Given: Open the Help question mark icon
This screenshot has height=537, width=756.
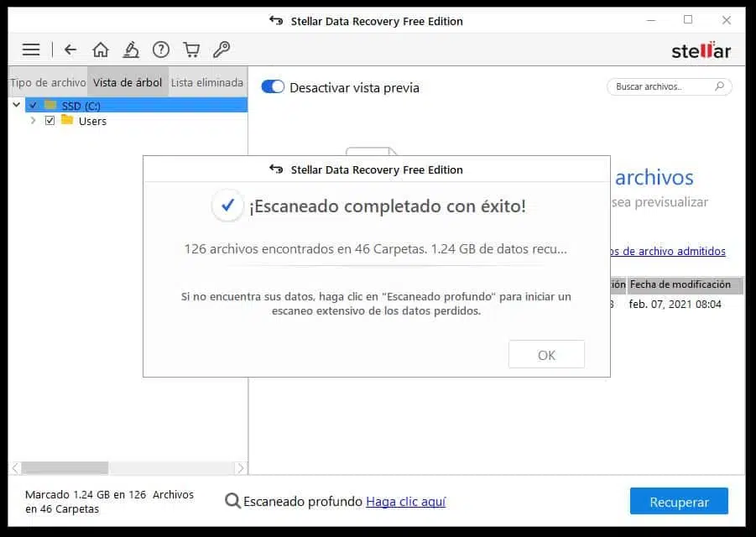Looking at the screenshot, I should 161,50.
